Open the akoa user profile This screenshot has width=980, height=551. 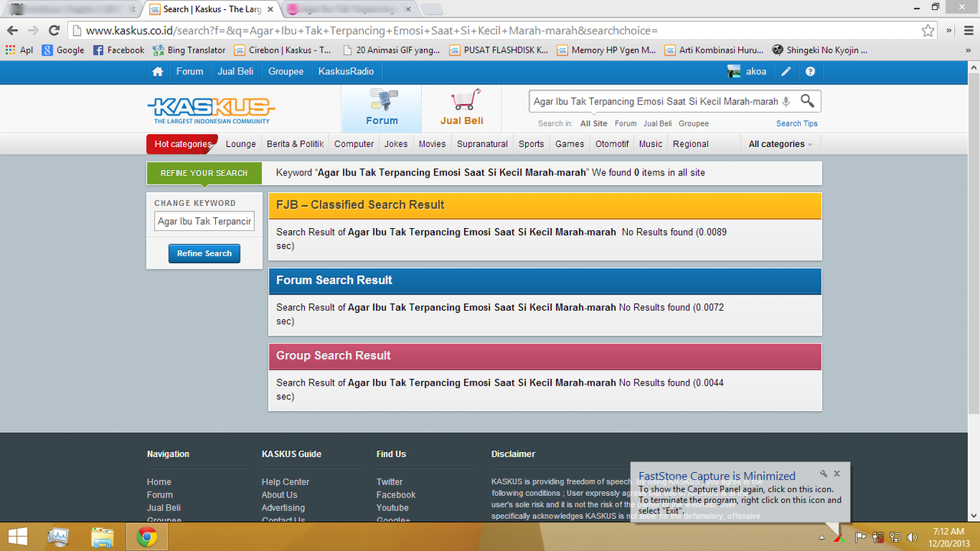pyautogui.click(x=747, y=71)
